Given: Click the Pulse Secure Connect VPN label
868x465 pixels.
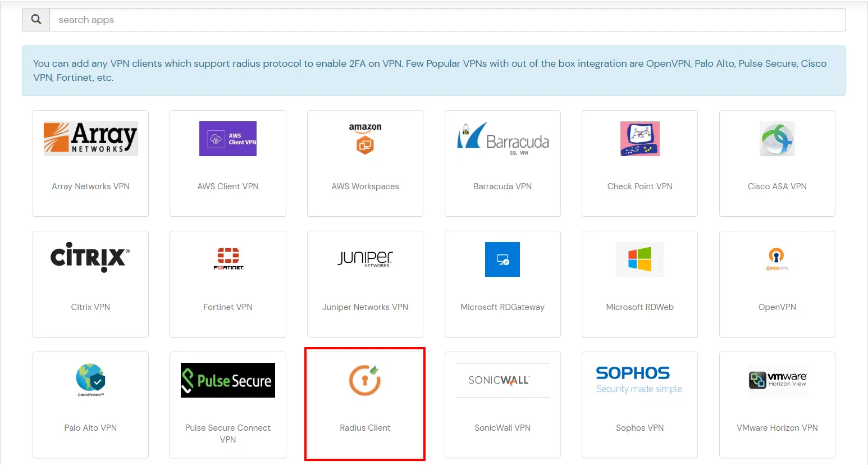Looking at the screenshot, I should click(x=228, y=434).
